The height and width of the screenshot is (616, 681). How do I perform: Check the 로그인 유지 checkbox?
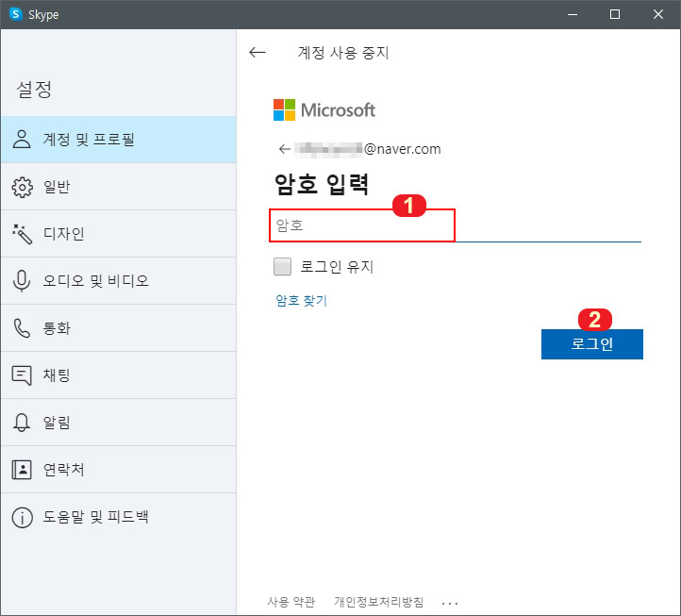coord(282,266)
